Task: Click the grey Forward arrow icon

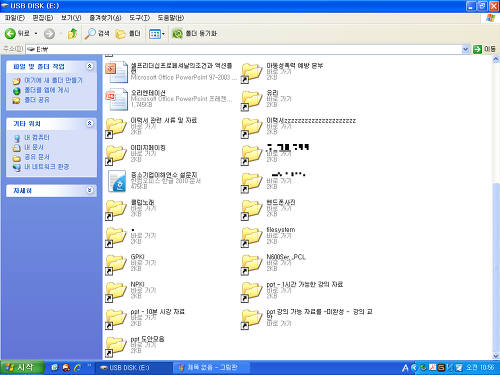Action: point(49,33)
